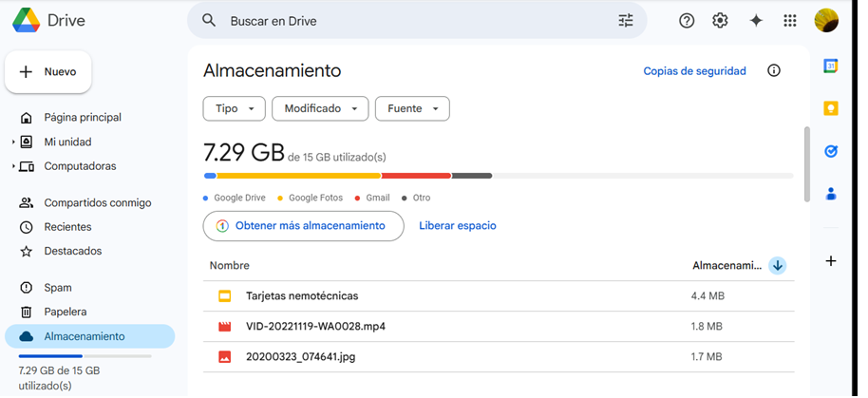Open Drive settings gear icon
The width and height of the screenshot is (868, 398).
click(720, 21)
